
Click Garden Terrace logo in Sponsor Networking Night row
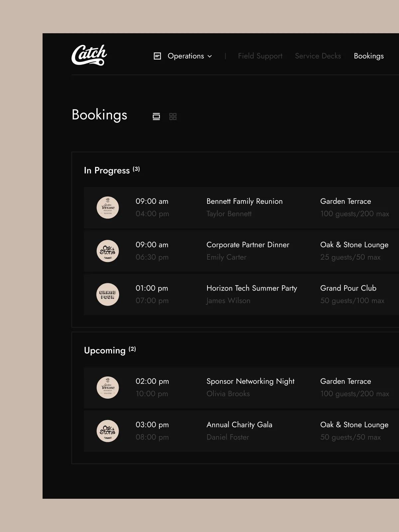click(108, 388)
